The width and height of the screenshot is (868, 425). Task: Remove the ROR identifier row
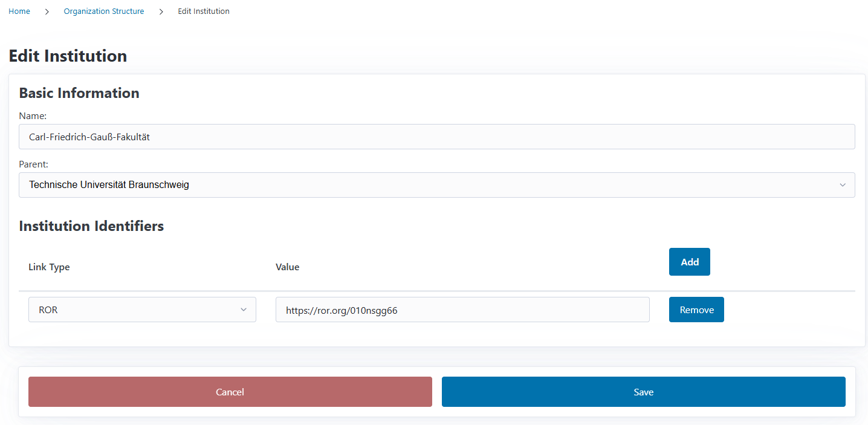pos(696,310)
